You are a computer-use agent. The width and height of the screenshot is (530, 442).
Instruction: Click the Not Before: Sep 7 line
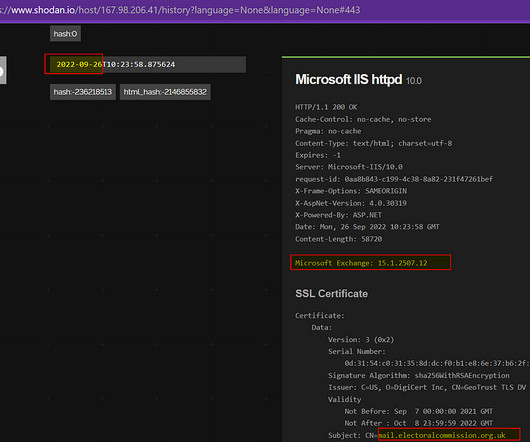pyautogui.click(x=419, y=411)
